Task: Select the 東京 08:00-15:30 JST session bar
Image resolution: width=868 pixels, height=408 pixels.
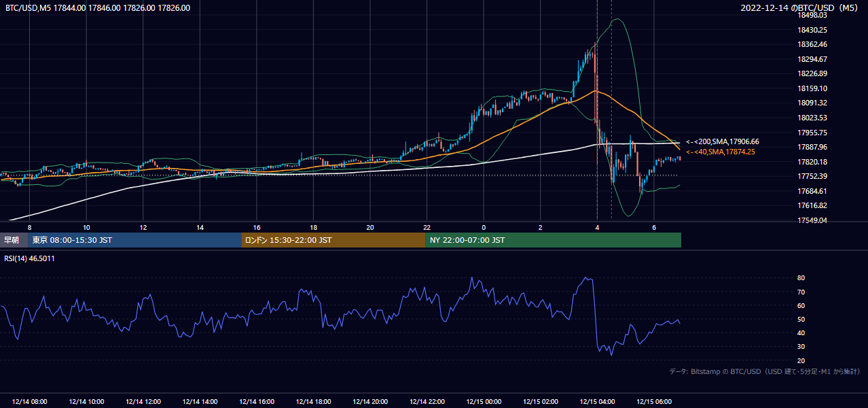Action: 135,240
